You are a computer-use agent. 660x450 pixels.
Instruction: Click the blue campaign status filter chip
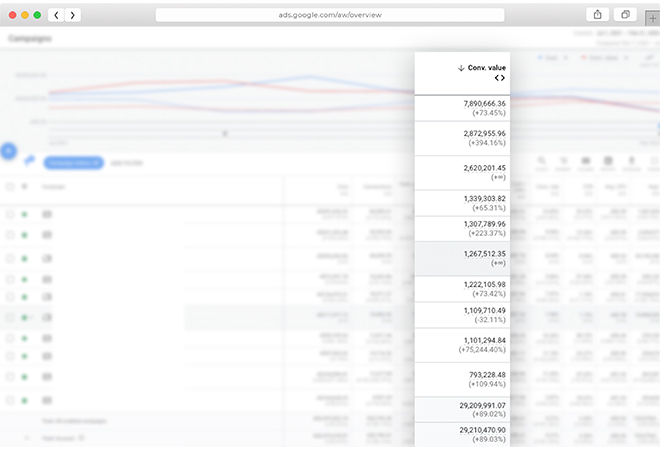click(x=75, y=161)
